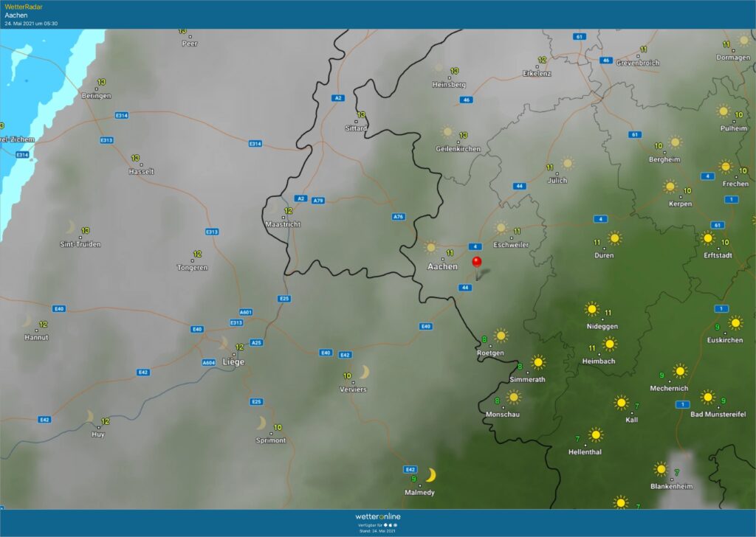
Task: Click the sun icon at Frechen
Action: [725, 167]
